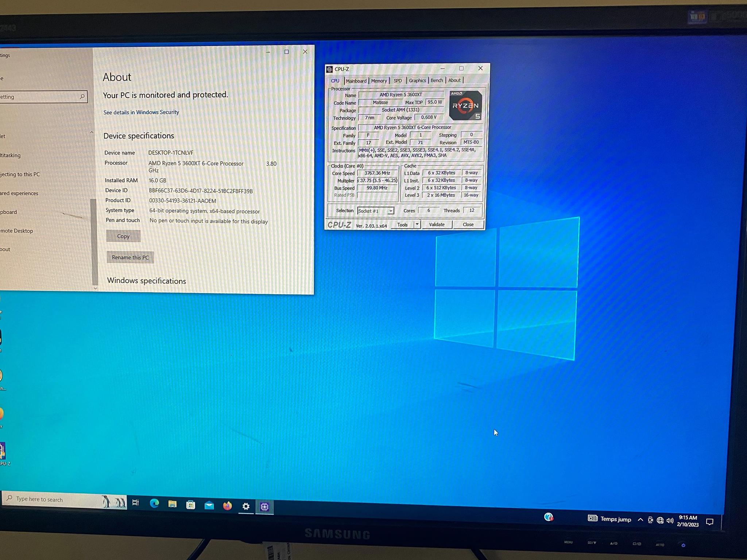
Task: Click the Windows specifications heading
Action: 147,281
